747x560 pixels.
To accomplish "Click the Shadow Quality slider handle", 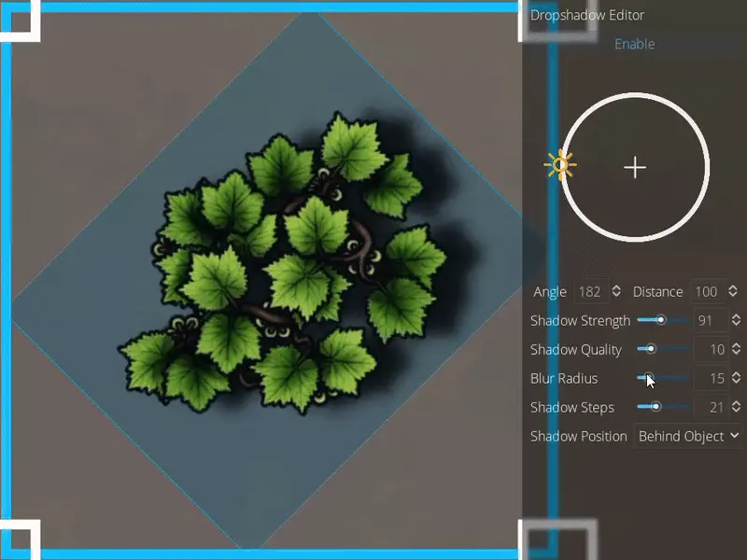I will (x=651, y=350).
